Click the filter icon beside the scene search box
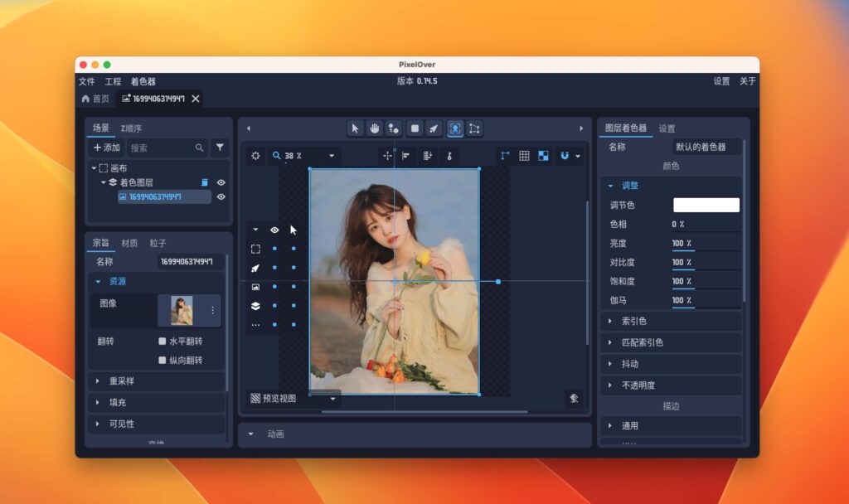This screenshot has width=849, height=504. [220, 147]
